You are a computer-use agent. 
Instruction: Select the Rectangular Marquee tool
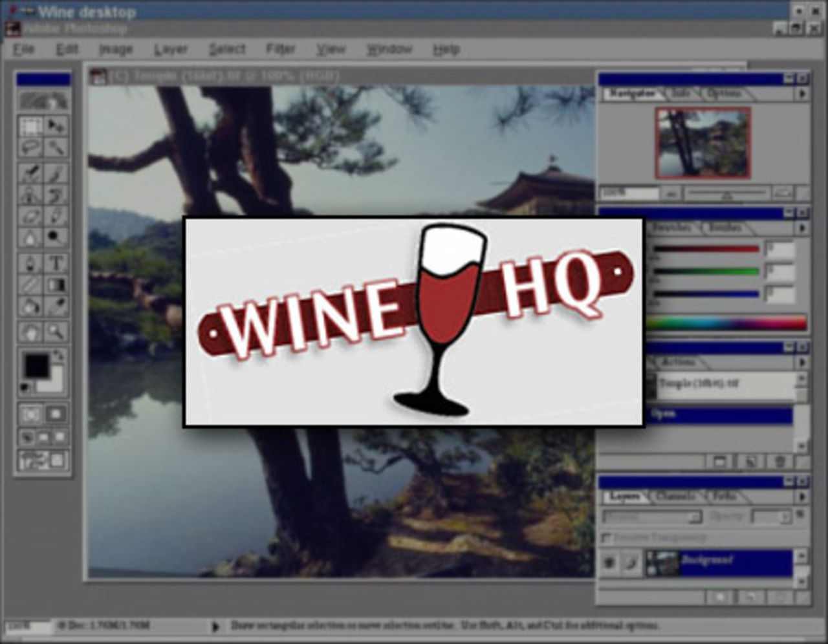pos(31,127)
